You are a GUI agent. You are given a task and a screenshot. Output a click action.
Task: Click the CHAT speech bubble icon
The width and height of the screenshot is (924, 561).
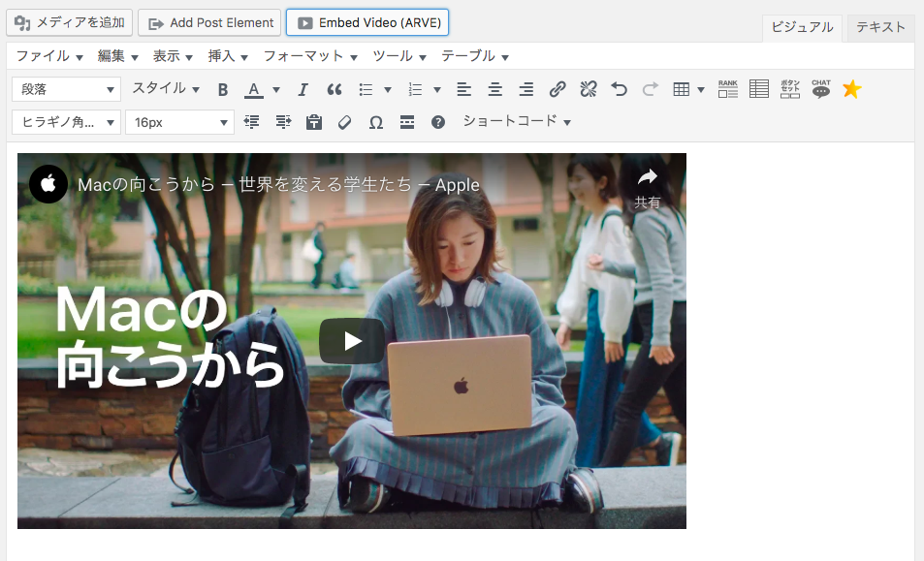click(x=821, y=89)
